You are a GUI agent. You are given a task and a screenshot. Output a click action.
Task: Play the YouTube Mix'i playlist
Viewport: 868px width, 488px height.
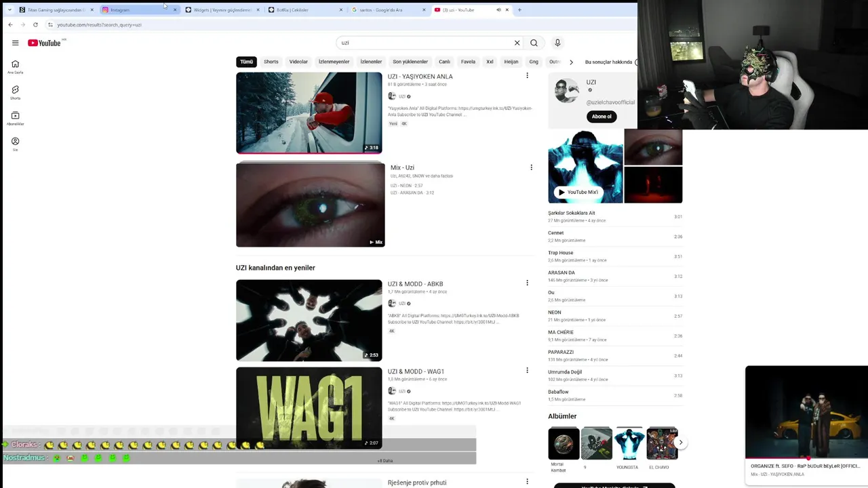click(578, 192)
